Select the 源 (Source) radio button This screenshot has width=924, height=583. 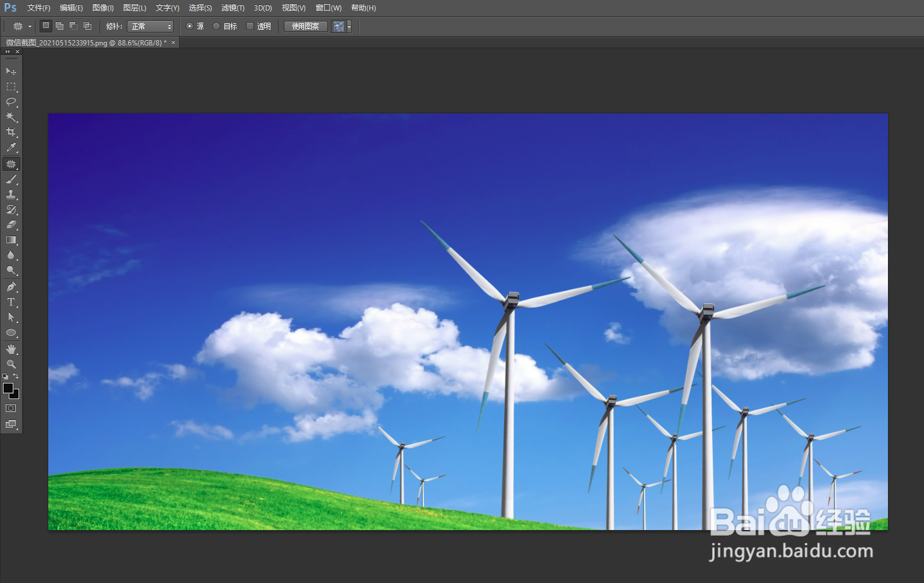pyautogui.click(x=190, y=26)
